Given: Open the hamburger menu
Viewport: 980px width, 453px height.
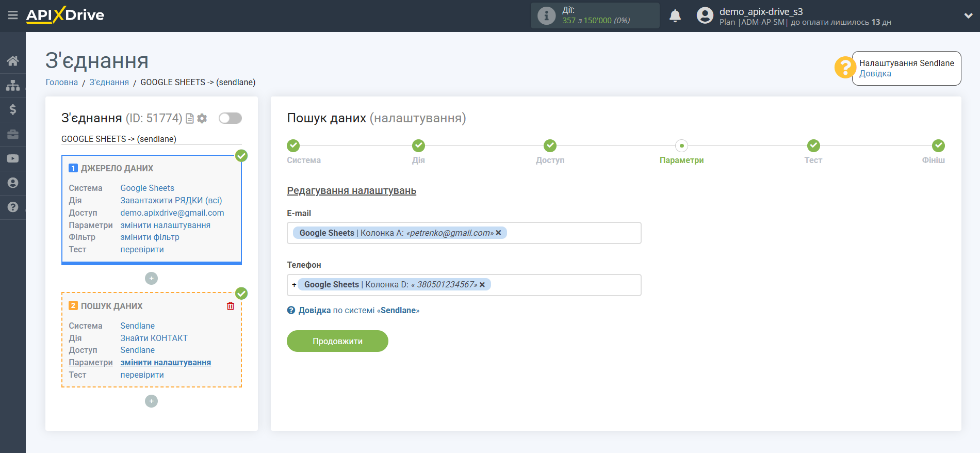Looking at the screenshot, I should [x=13, y=15].
